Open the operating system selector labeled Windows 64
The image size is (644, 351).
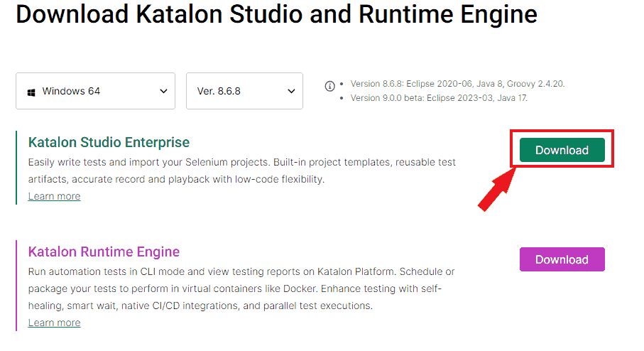95,92
